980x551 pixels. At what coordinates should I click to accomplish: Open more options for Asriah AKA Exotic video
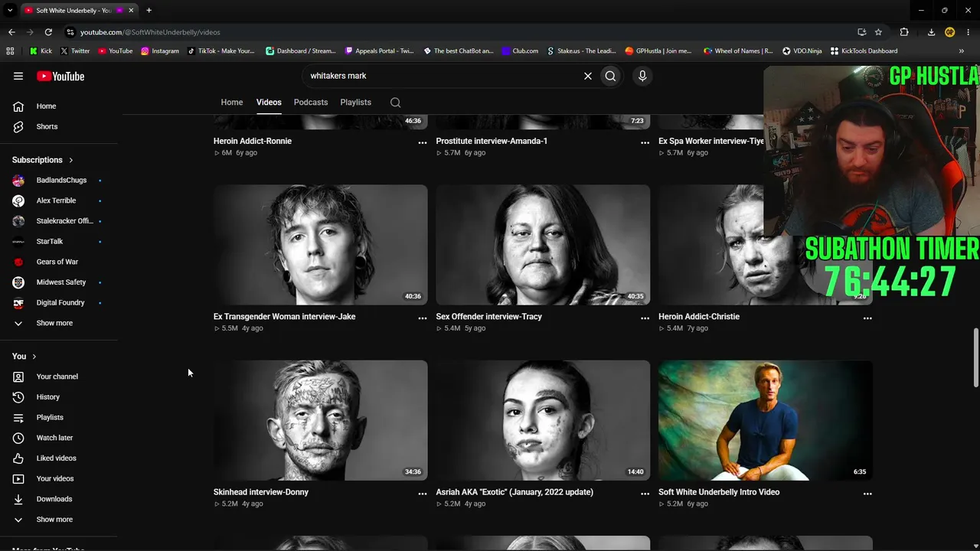[645, 494]
